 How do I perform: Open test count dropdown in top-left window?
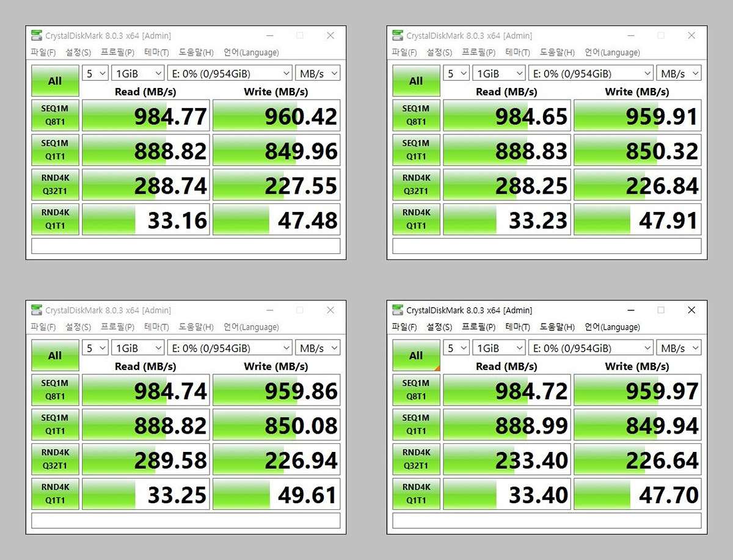(95, 73)
